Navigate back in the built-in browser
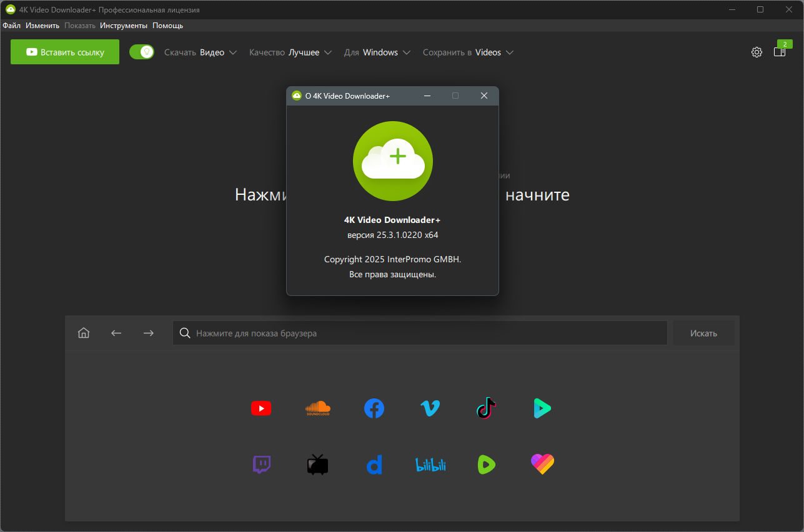Image resolution: width=804 pixels, height=532 pixels. [116, 333]
